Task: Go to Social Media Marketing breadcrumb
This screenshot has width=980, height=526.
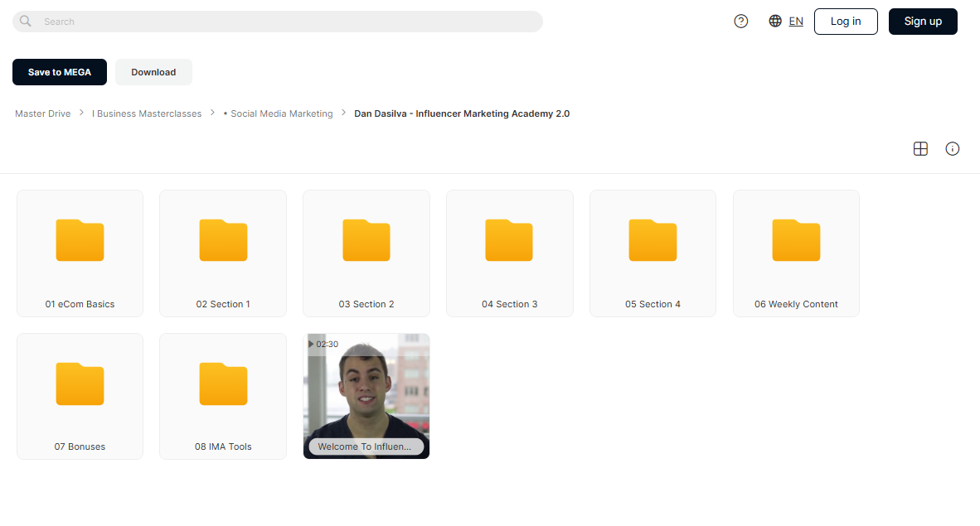Action: (x=278, y=113)
